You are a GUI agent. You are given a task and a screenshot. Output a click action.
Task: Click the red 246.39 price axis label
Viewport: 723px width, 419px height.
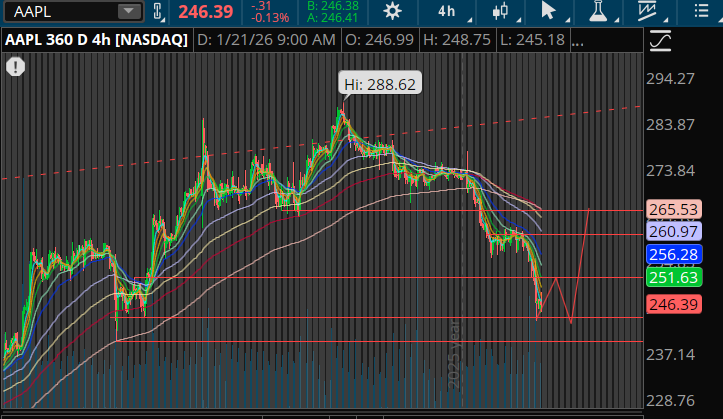(674, 304)
